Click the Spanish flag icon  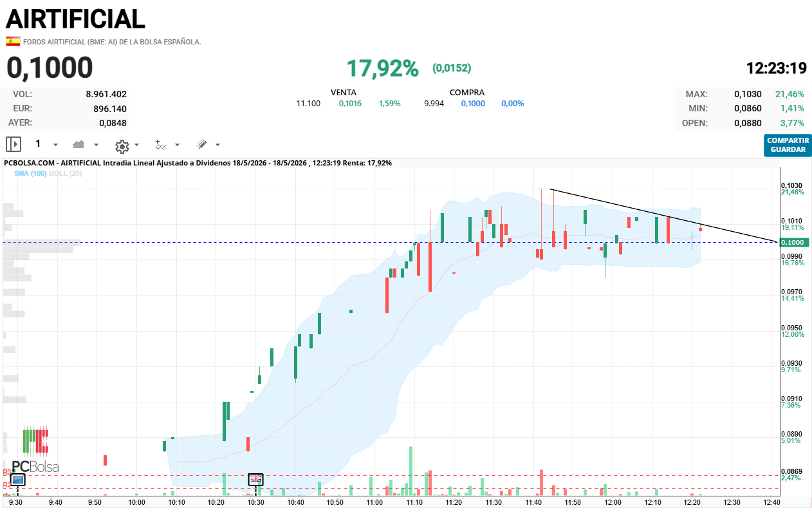[13, 41]
